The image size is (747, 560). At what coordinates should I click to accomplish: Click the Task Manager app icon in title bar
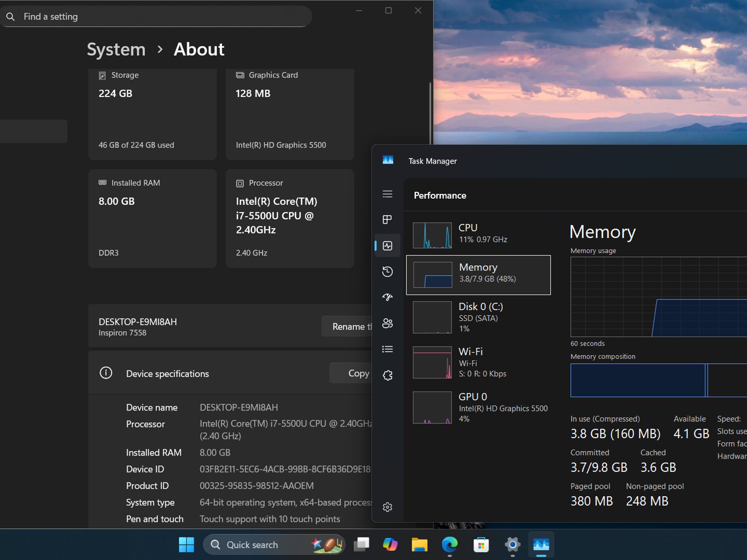388,160
